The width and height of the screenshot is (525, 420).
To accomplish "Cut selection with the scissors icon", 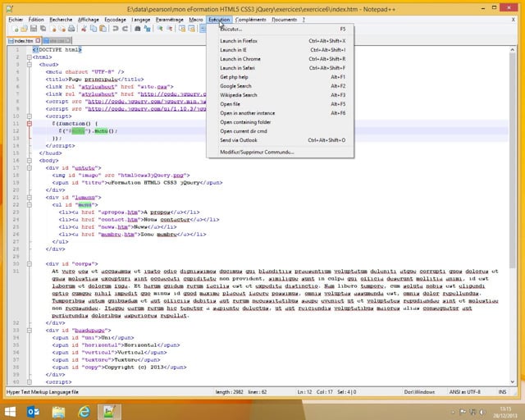I will (84, 29).
